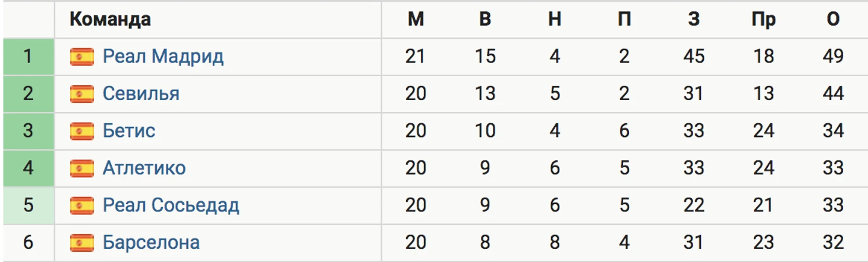Click the О points column header
868x262 pixels.
coord(833,20)
